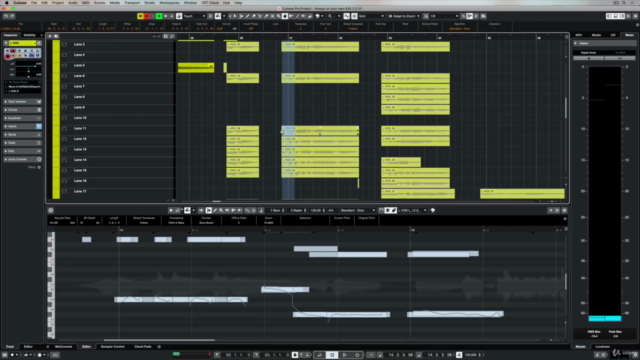
Task: Toggle the Lane 13 checkbox
Action: [x=64, y=150]
